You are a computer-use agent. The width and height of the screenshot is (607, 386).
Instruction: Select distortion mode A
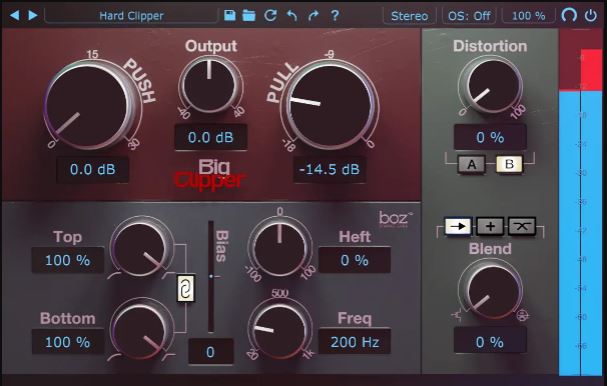click(x=472, y=165)
